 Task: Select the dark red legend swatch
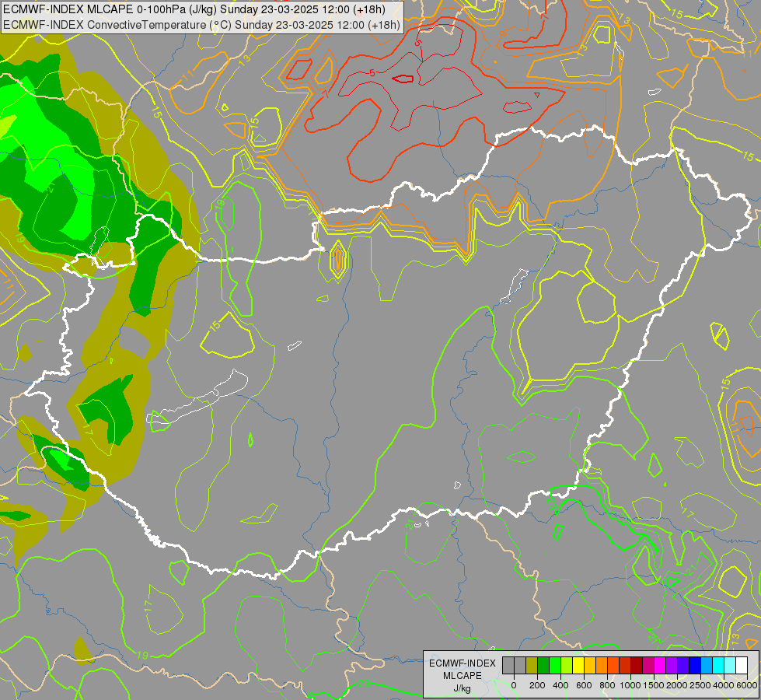click(x=637, y=665)
